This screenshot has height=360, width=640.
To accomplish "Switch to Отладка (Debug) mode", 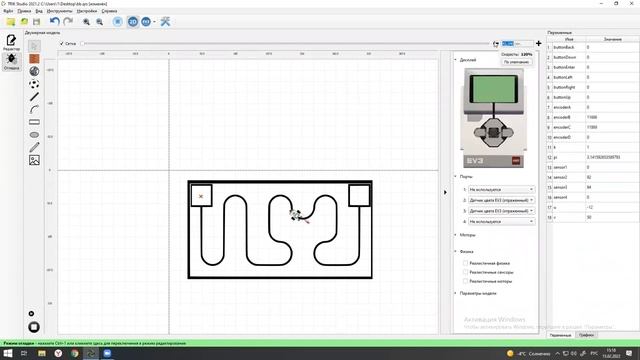I will tap(11, 62).
